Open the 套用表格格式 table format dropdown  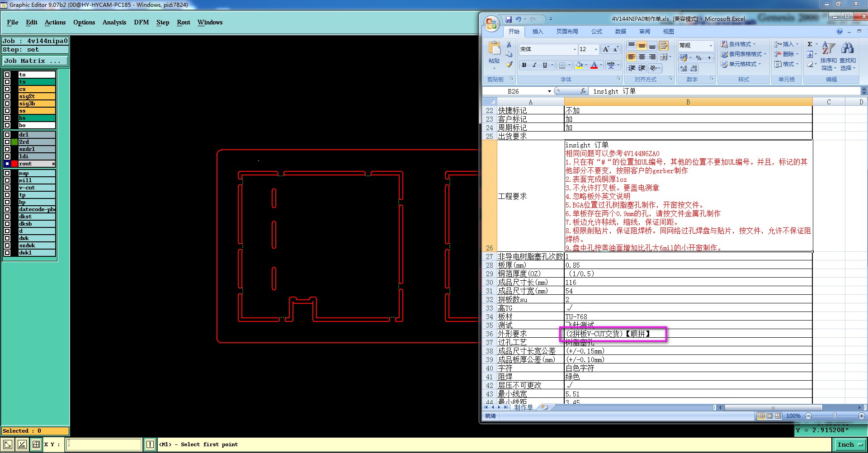[x=743, y=54]
